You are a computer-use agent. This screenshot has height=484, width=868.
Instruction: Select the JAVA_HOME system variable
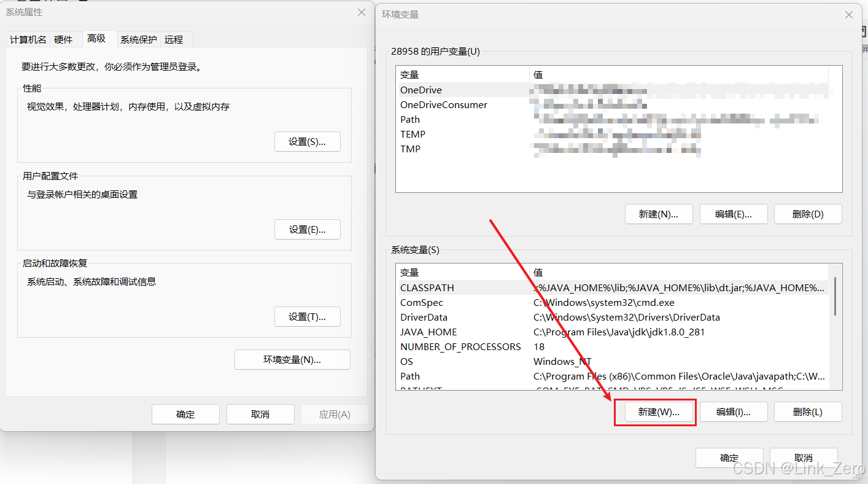[x=428, y=332]
